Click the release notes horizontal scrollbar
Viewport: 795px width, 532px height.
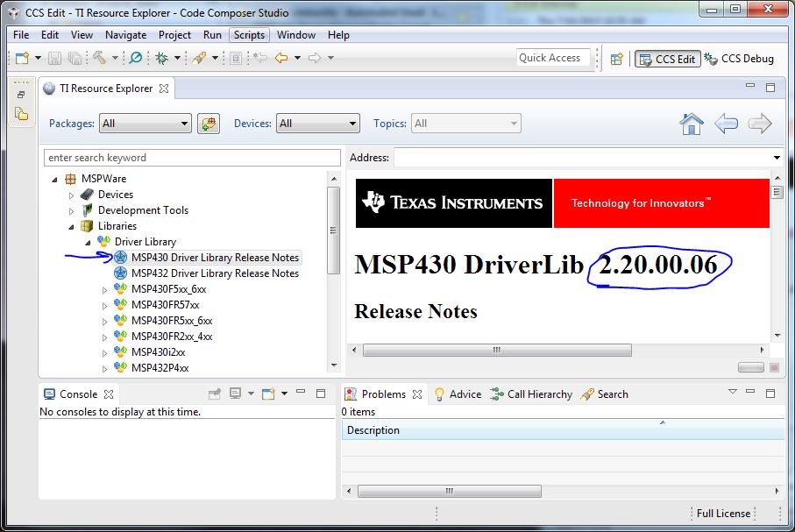coord(497,350)
